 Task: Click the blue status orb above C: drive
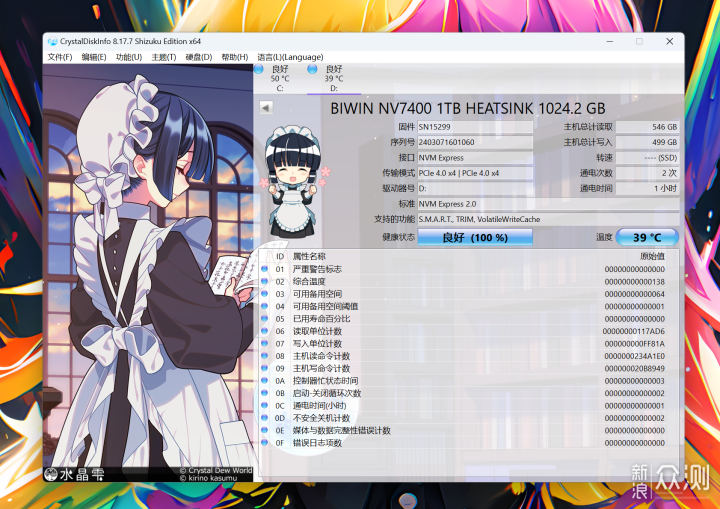pos(259,69)
